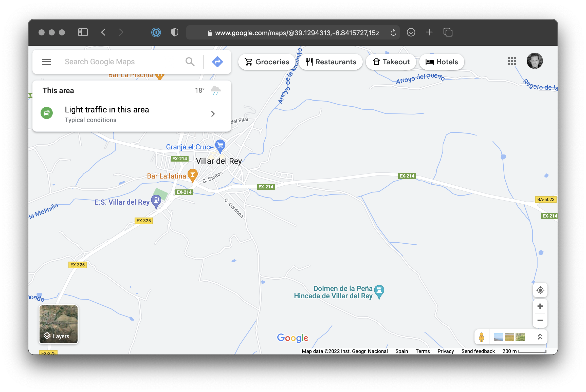This screenshot has width=586, height=392.
Task: Select the Street View pegman
Action: click(481, 337)
